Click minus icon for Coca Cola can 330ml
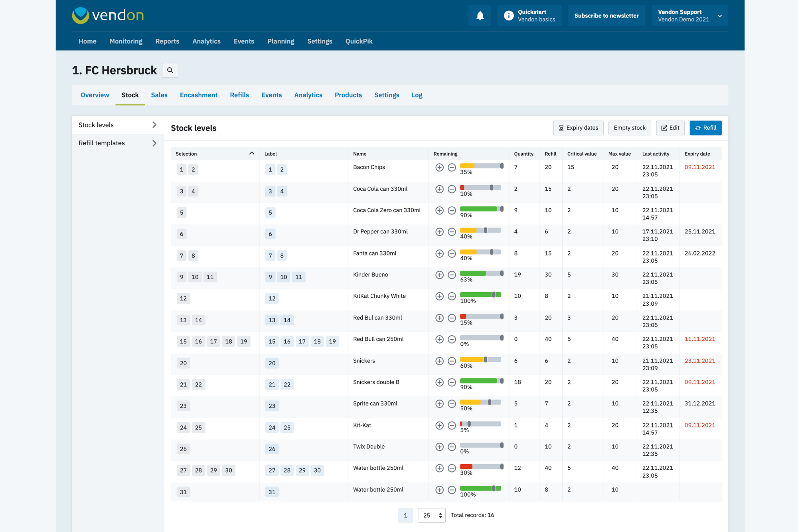This screenshot has width=798, height=532. tap(452, 189)
